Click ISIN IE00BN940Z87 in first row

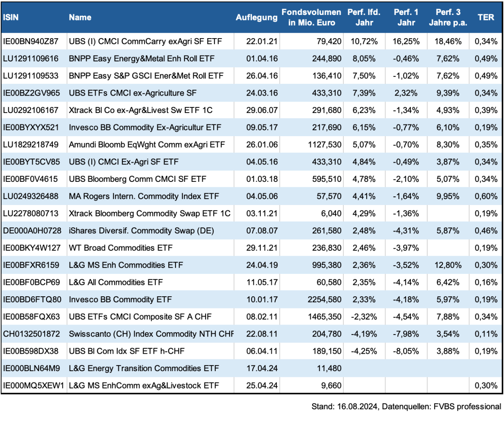tap(31, 42)
